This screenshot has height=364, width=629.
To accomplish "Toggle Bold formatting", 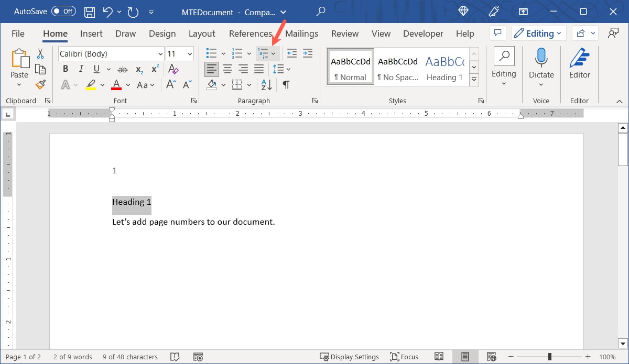I will point(65,69).
